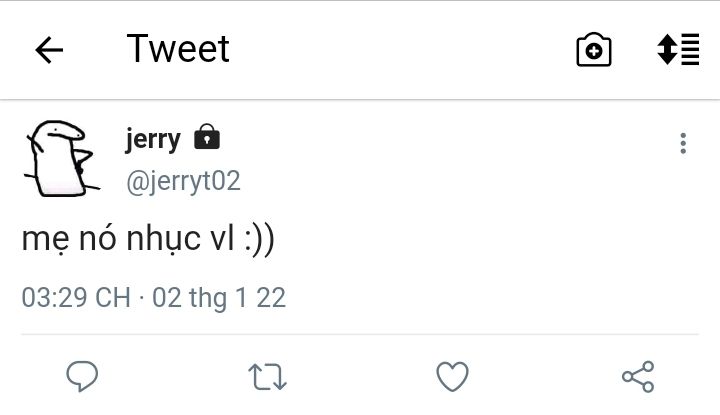This screenshot has width=720, height=415.
Task: Click the ":))" emoticon in tweet
Action: tap(259, 241)
